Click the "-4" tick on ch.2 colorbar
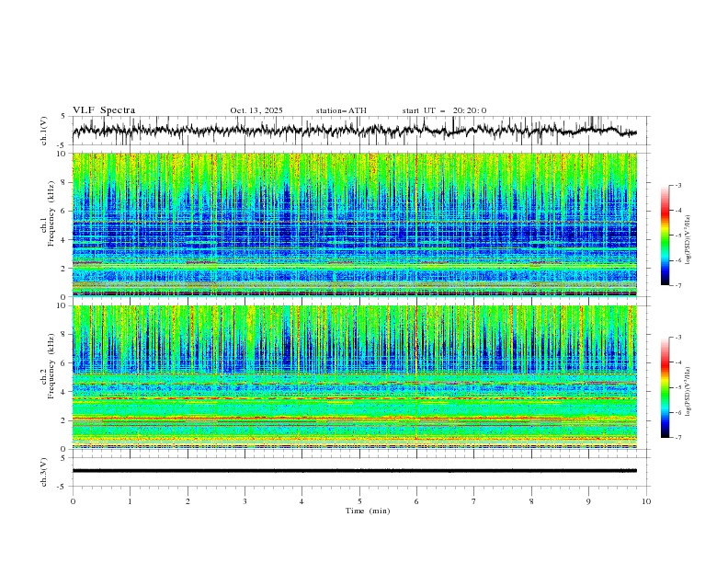Screen dimensions: 728x563 click(x=678, y=362)
